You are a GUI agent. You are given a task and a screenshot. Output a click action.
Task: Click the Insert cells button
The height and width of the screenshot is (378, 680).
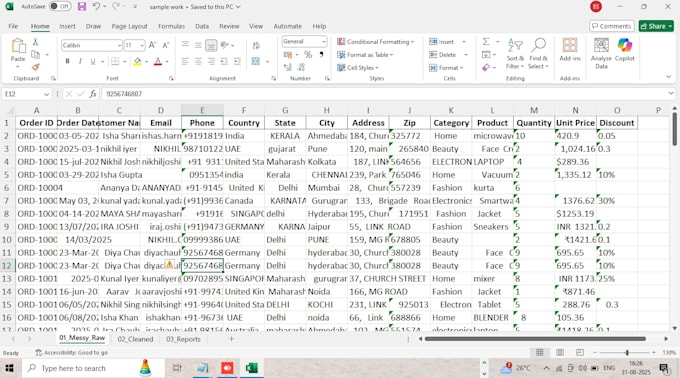442,42
